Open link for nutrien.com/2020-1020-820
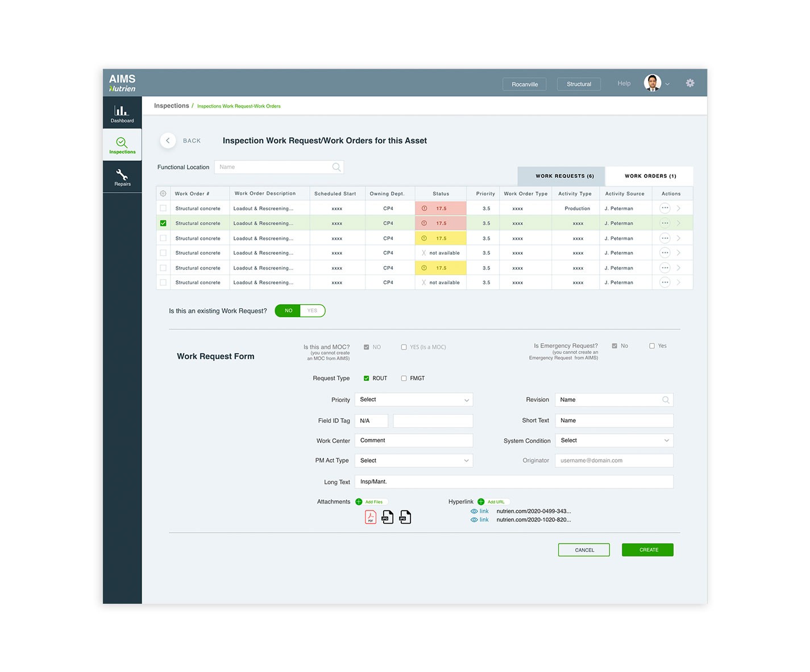This screenshot has width=810, height=672. [x=480, y=520]
